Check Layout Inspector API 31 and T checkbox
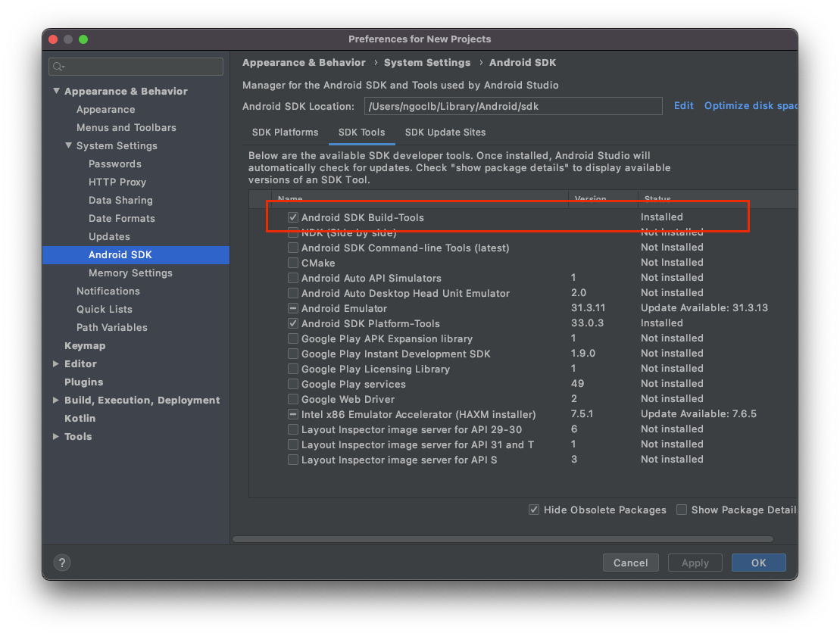840x636 pixels. [293, 444]
